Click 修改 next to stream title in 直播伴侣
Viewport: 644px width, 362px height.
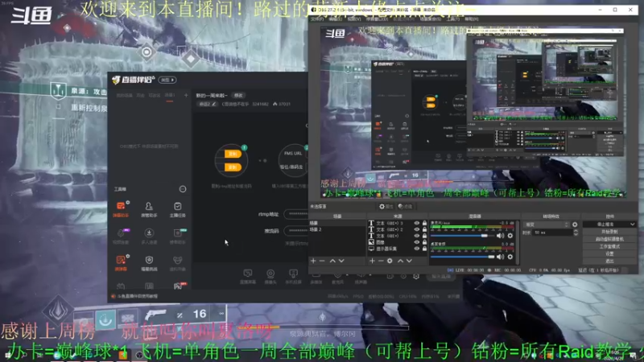238,95
